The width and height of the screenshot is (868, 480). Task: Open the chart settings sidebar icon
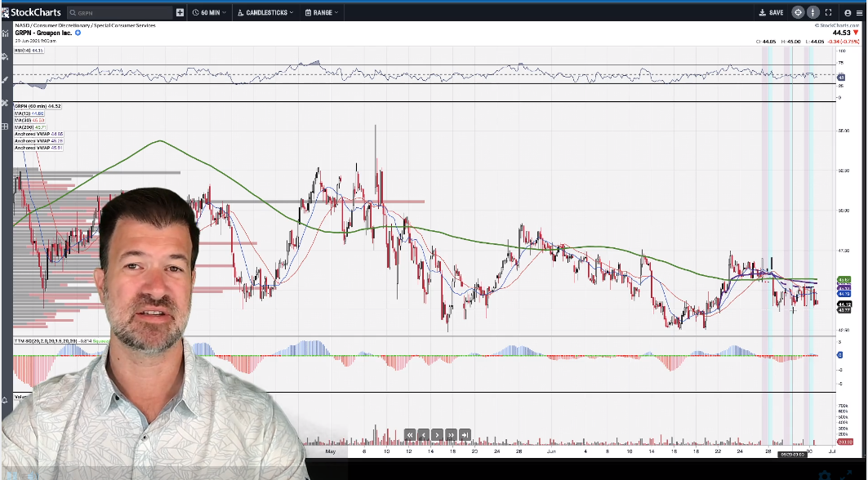click(x=5, y=33)
